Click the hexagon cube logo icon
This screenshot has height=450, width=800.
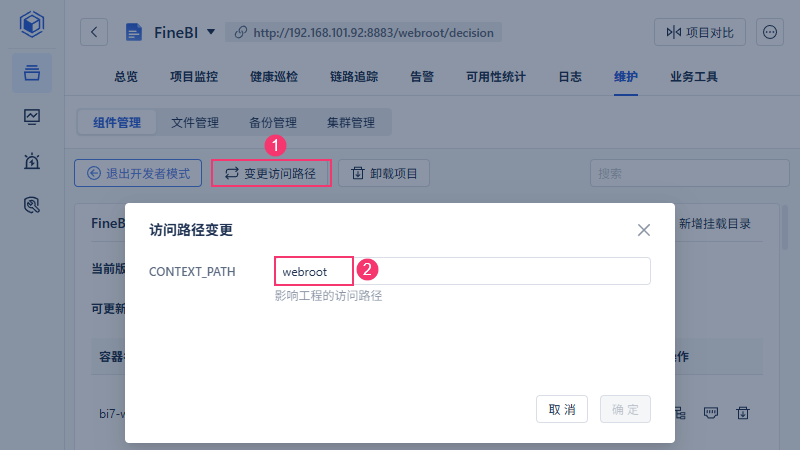[x=32, y=24]
